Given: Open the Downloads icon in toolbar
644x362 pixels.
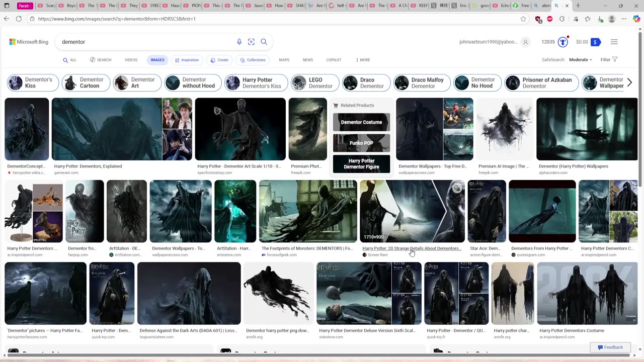Looking at the screenshot, I should [600, 19].
